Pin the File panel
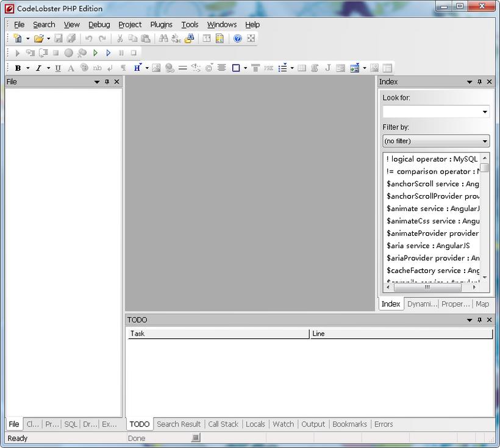 (x=107, y=82)
